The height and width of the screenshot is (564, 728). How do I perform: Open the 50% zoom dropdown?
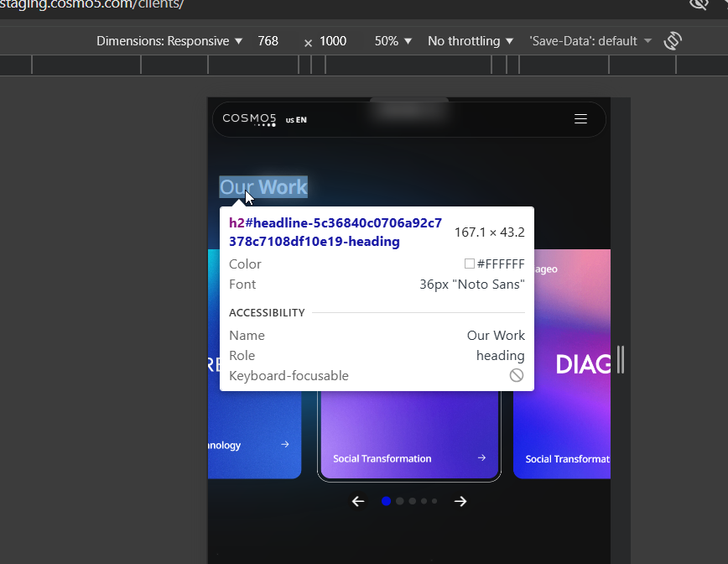[393, 41]
